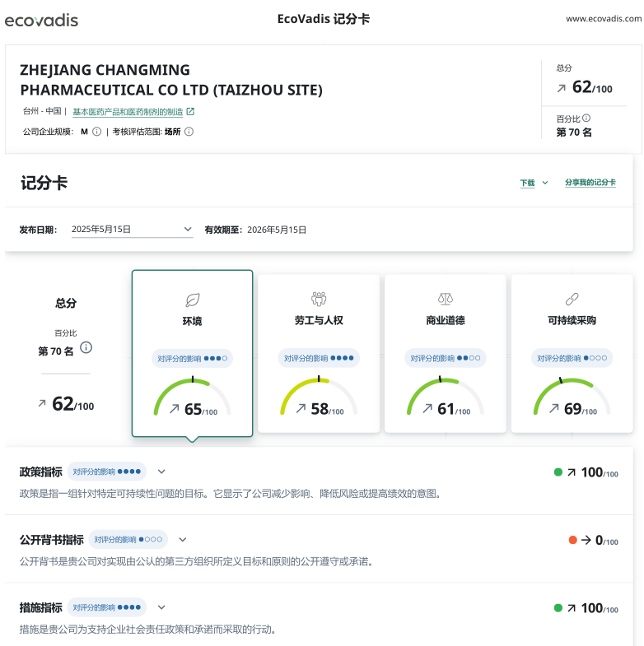Click the impact badge on the 劳工与人权 card
The image size is (644, 646).
coord(319,358)
